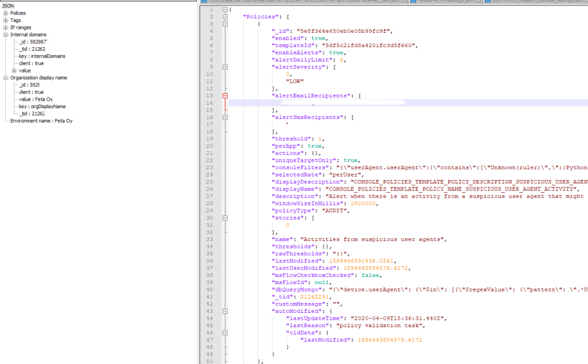Collapse the Organization display name node
Image resolution: width=588 pixels, height=364 pixels.
coord(5,78)
